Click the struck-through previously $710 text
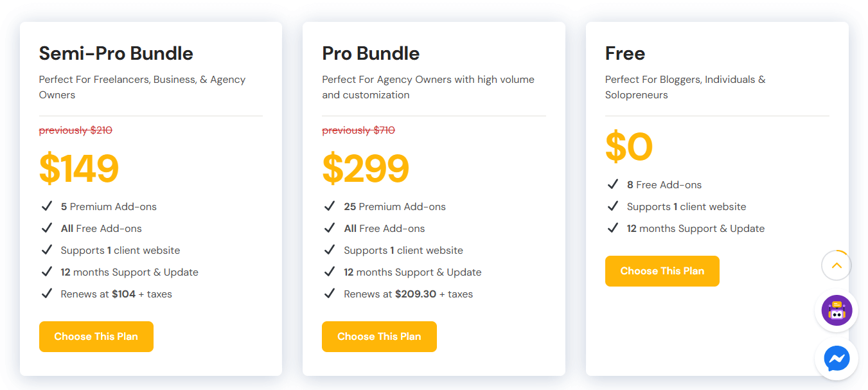Image resolution: width=868 pixels, height=390 pixels. pyautogui.click(x=359, y=130)
